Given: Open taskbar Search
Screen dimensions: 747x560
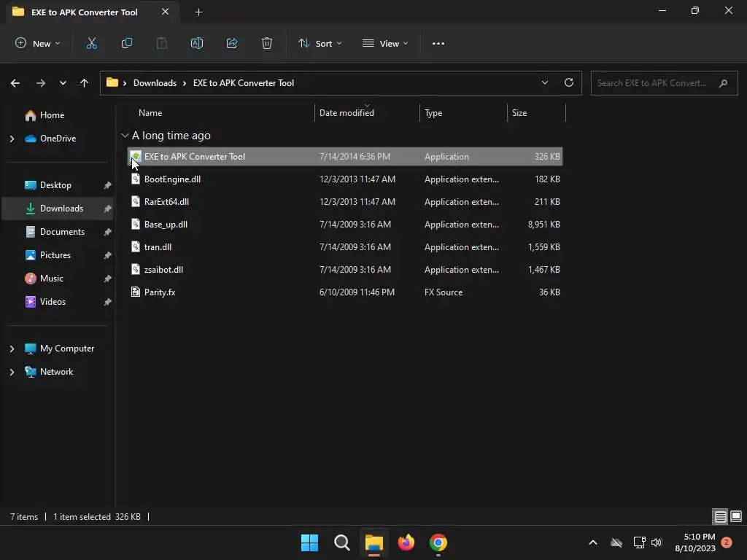Looking at the screenshot, I should pyautogui.click(x=342, y=542).
